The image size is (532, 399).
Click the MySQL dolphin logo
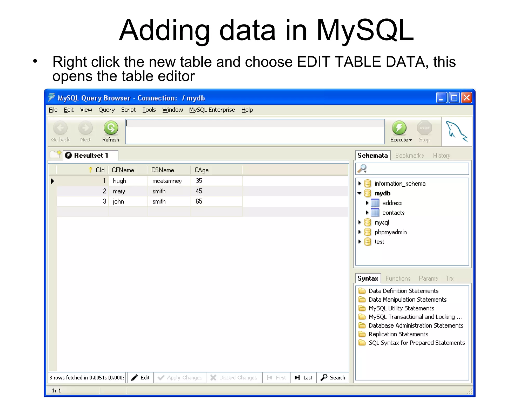tap(456, 131)
